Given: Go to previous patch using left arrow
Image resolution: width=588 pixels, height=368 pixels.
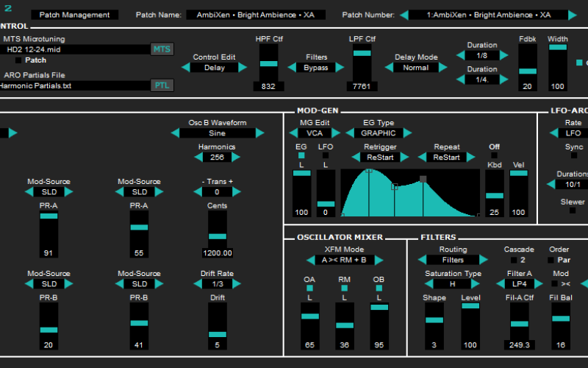Looking at the screenshot, I should coord(404,15).
